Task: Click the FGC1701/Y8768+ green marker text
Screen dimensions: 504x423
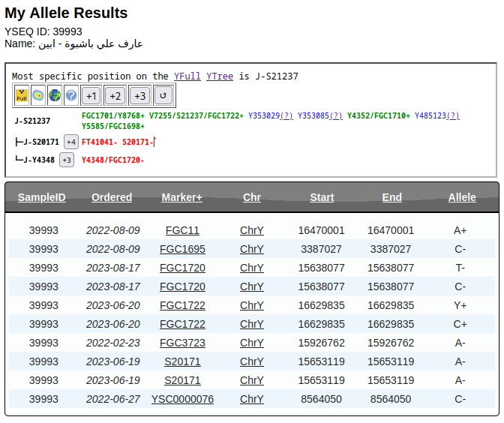Action: click(113, 115)
